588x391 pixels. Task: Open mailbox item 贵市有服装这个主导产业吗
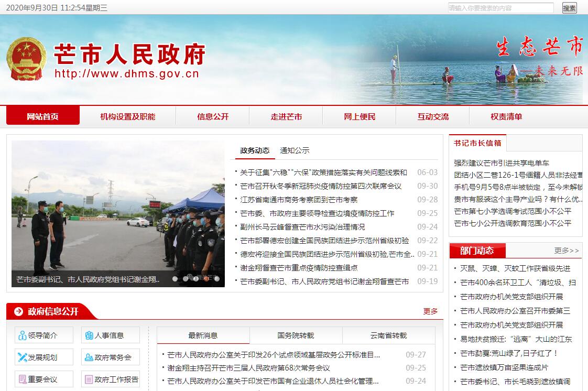pos(518,199)
